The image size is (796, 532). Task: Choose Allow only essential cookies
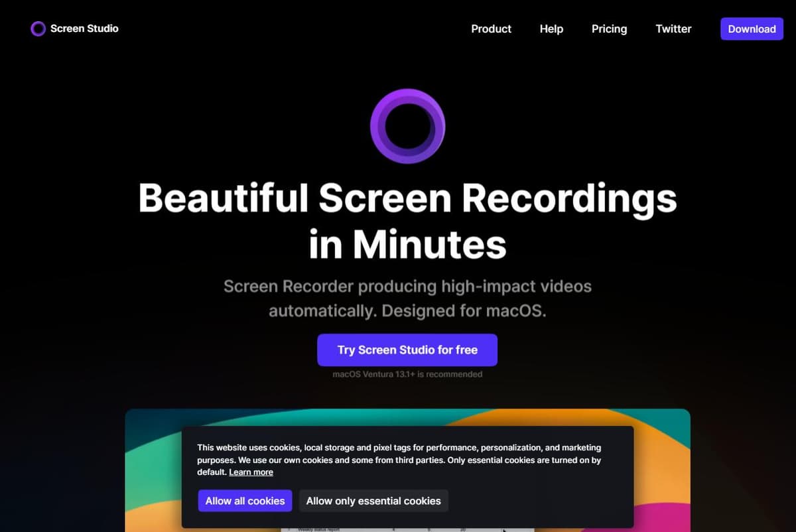coord(373,501)
